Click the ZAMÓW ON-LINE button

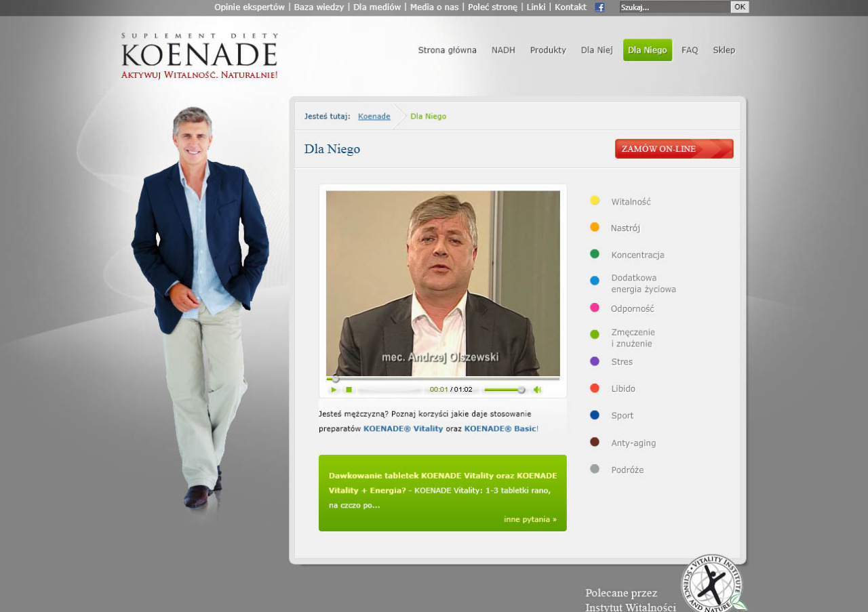(x=674, y=149)
